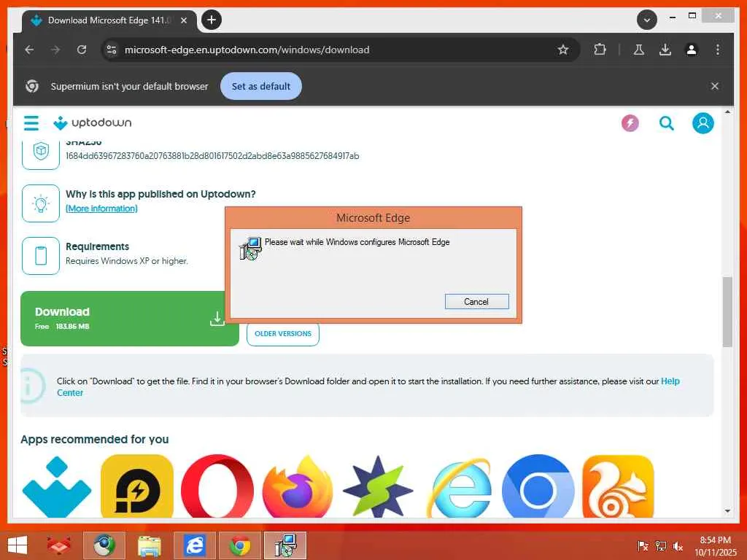Image resolution: width=747 pixels, height=560 pixels.
Task: Open the More information link
Action: 101,209
